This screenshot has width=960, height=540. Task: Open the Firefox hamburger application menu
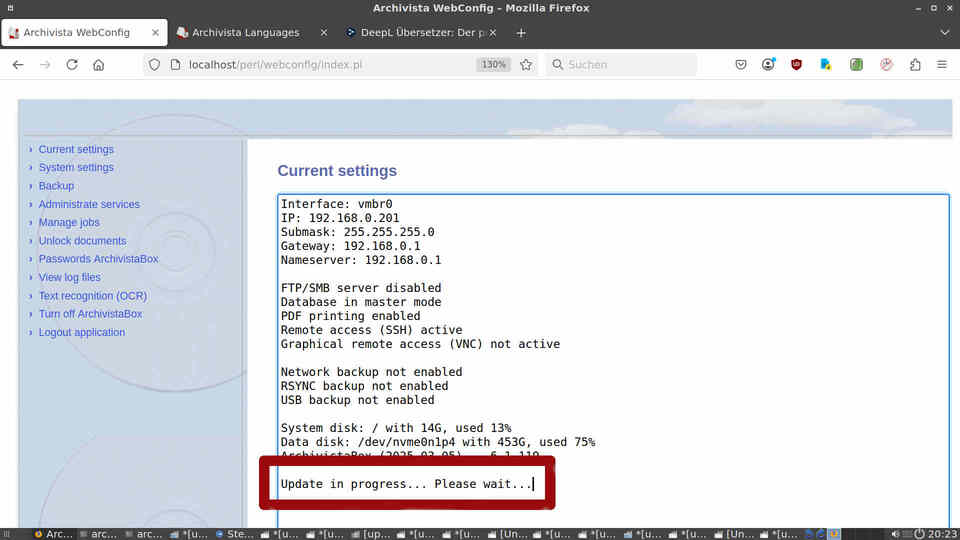click(942, 64)
